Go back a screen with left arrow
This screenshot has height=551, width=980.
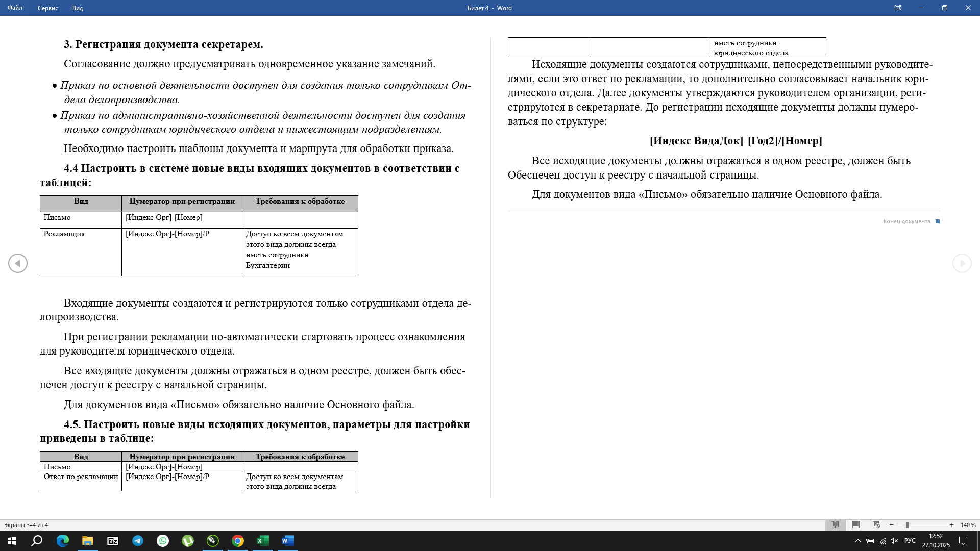tap(18, 263)
